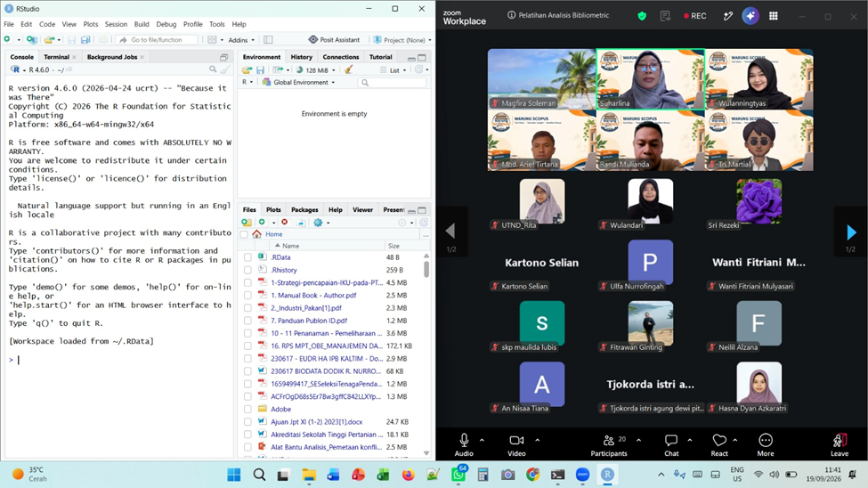Refresh the Files pane listing
Screen dimensions: 868x488
[424, 223]
